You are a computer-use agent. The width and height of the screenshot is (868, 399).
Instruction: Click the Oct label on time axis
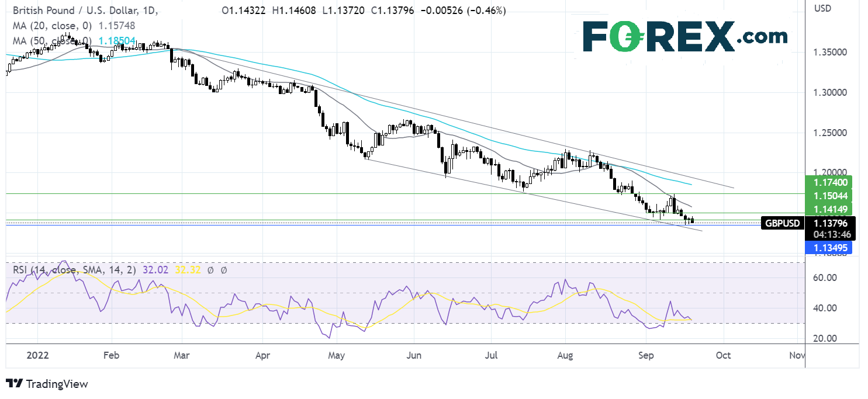[724, 355]
